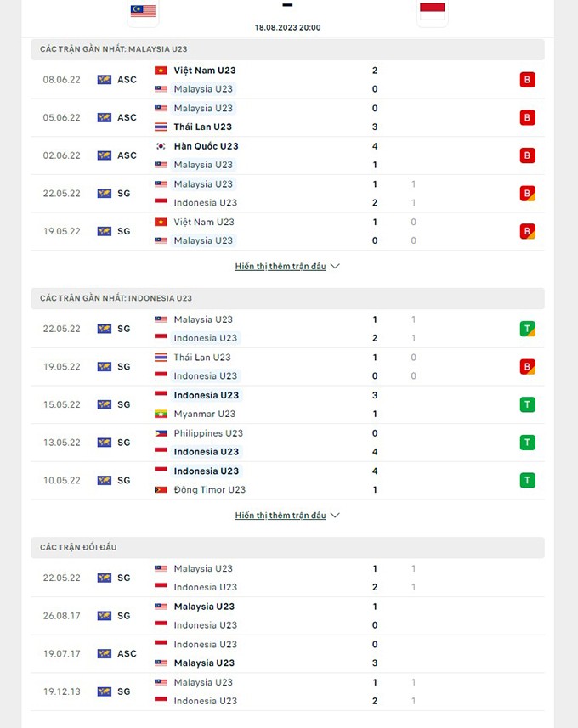The image size is (578, 728).
Task: Click the Indonesia flag team logo at top
Action: point(432,11)
